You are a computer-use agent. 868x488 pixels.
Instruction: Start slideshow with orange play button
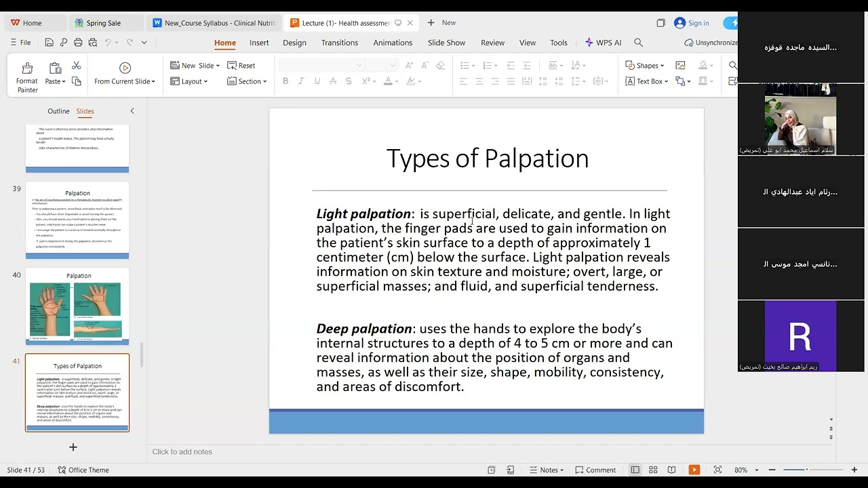pyautogui.click(x=694, y=470)
